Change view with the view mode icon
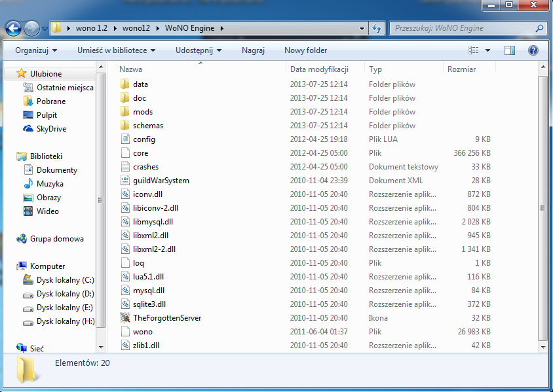Viewport: 553px width, 392px height. click(x=473, y=50)
